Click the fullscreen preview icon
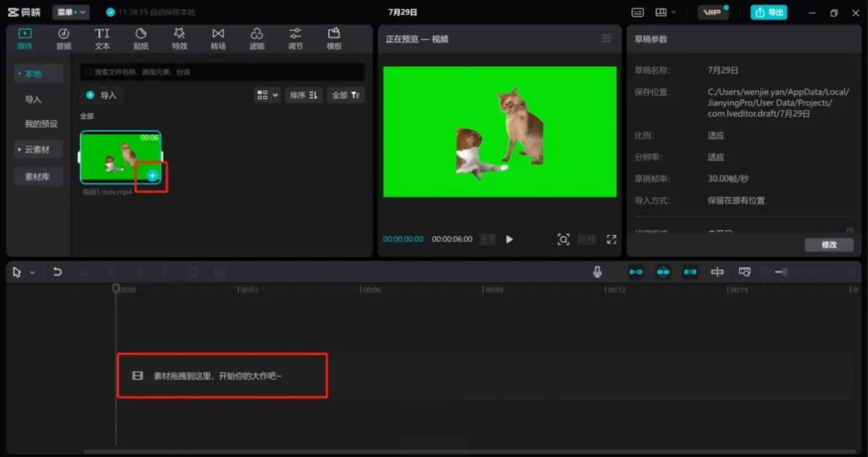868x457 pixels. (611, 239)
